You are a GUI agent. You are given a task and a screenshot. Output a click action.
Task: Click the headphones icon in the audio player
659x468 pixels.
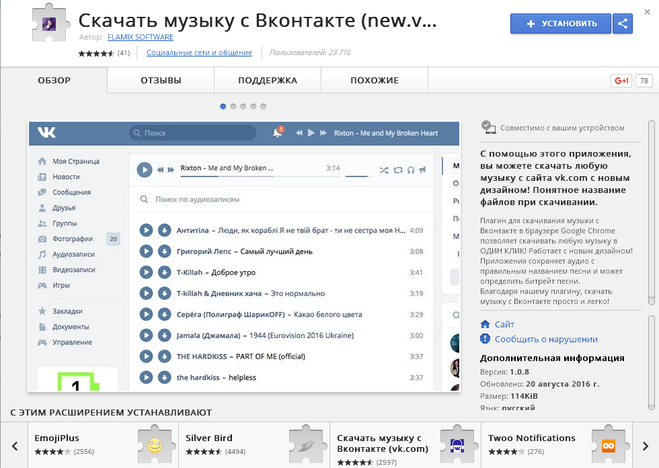tap(411, 170)
